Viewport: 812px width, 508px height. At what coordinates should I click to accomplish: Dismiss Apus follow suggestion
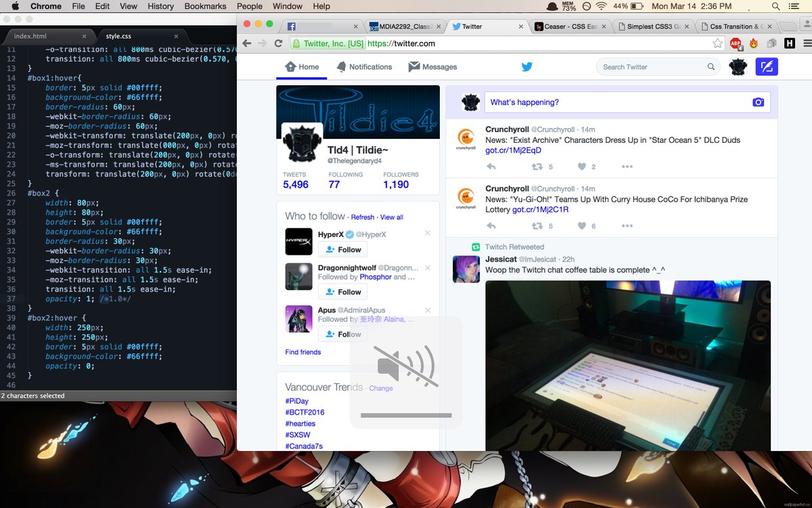pyautogui.click(x=428, y=309)
